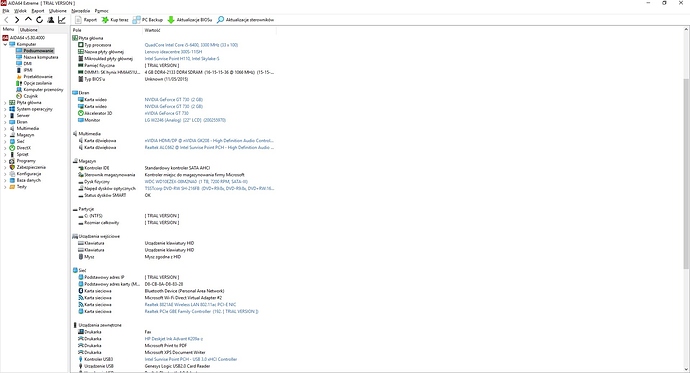The height and width of the screenshot is (373, 690).
Task: Open the user icon in the toolbar
Action: coord(51,20)
